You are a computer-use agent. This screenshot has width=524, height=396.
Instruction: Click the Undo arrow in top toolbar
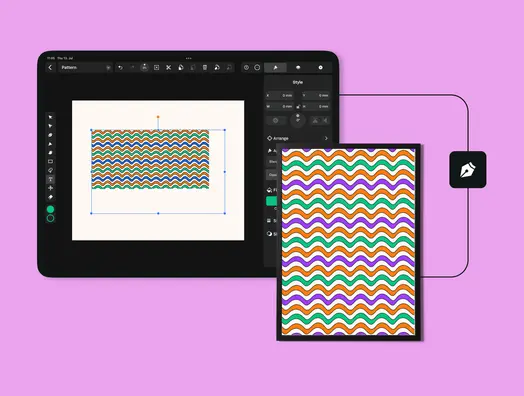click(x=120, y=68)
